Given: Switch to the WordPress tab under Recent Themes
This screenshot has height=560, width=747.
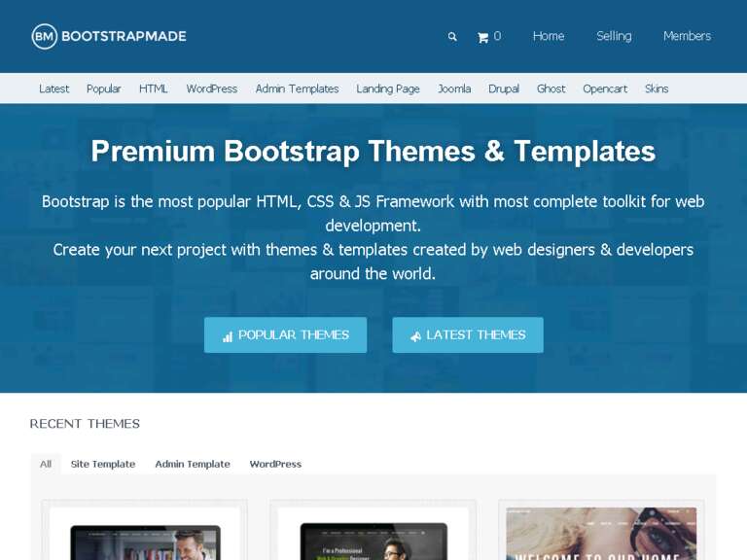Looking at the screenshot, I should (x=275, y=464).
